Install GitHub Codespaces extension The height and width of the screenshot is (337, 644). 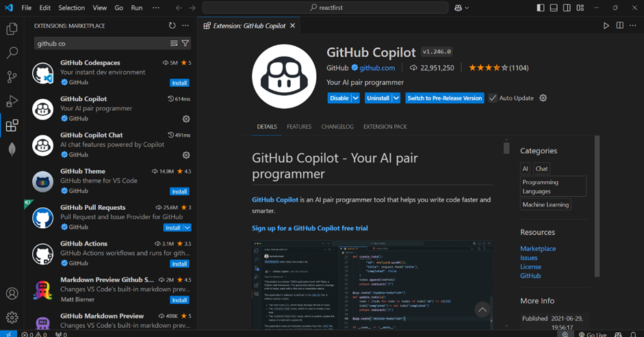tap(179, 83)
